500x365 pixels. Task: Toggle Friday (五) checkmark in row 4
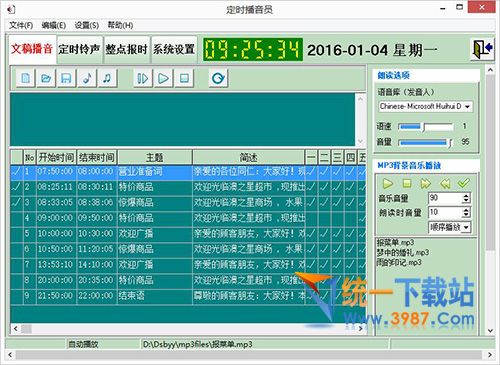point(362,218)
